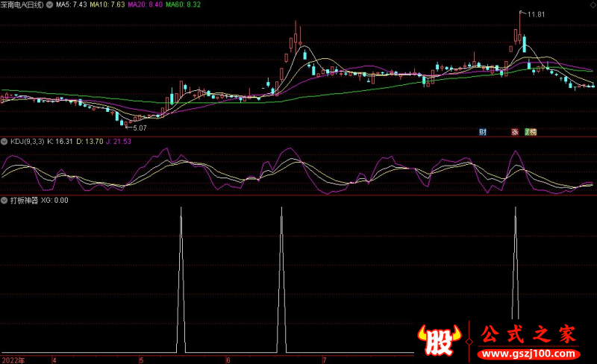Screen dimensions: 597x364
Task: Click the 打板神器 indicator name
Action: [25, 201]
